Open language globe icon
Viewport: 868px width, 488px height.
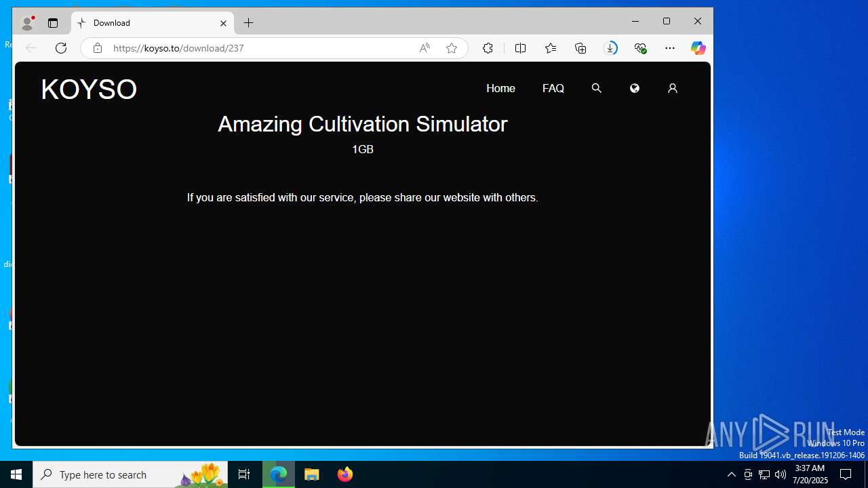point(635,88)
